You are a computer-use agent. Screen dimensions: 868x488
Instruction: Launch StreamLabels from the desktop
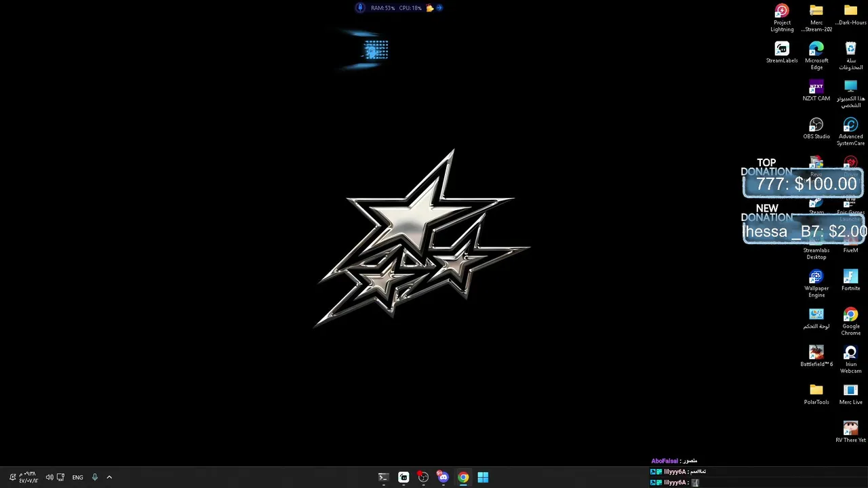click(x=782, y=53)
